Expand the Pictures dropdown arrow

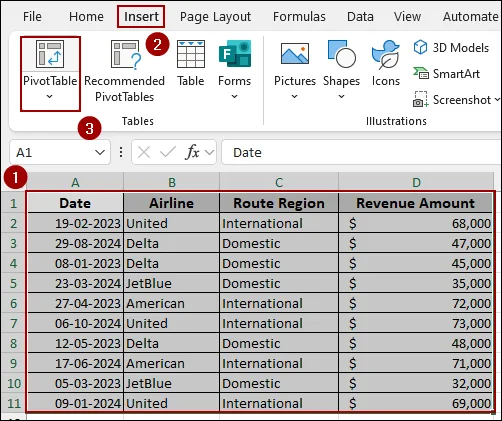click(x=294, y=97)
